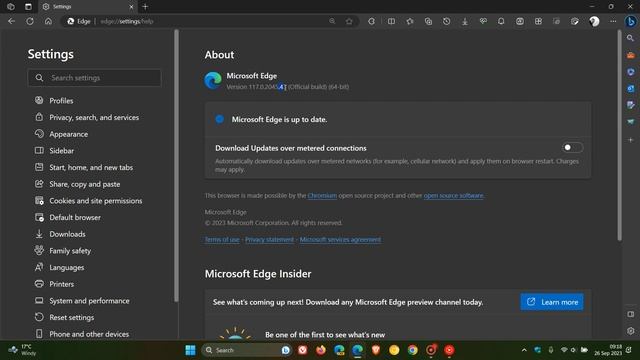The image size is (640, 360).
Task: Open a new tab with plus button
Action: click(x=145, y=7)
